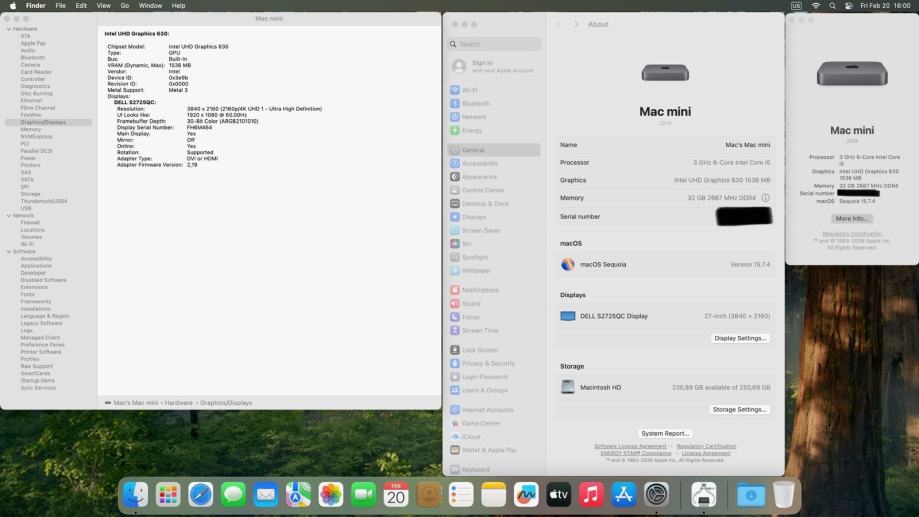The width and height of the screenshot is (919, 517).
Task: Open Spotlight search in the menu bar
Action: click(x=832, y=6)
